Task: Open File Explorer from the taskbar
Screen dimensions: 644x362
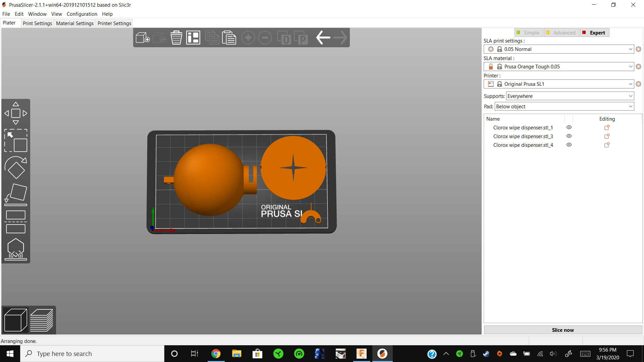Action: click(x=236, y=354)
